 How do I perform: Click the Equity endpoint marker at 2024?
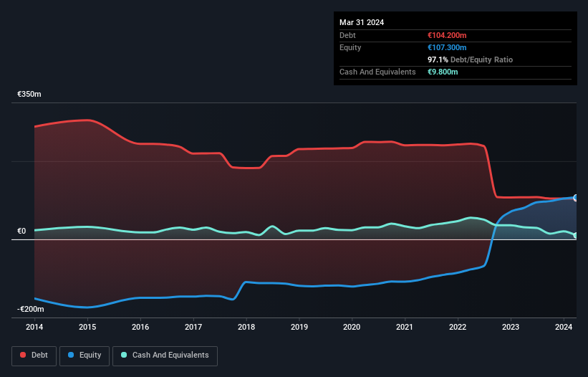[576, 197]
